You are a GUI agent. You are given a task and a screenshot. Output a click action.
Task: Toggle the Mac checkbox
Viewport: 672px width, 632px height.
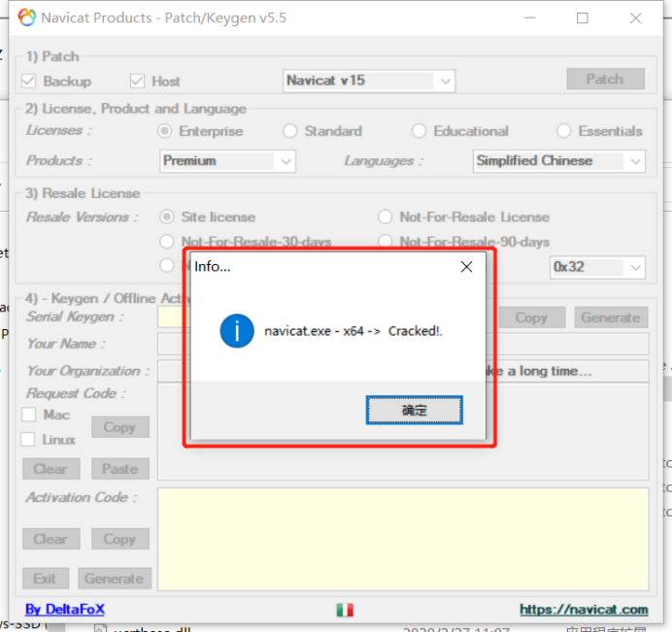[29, 415]
